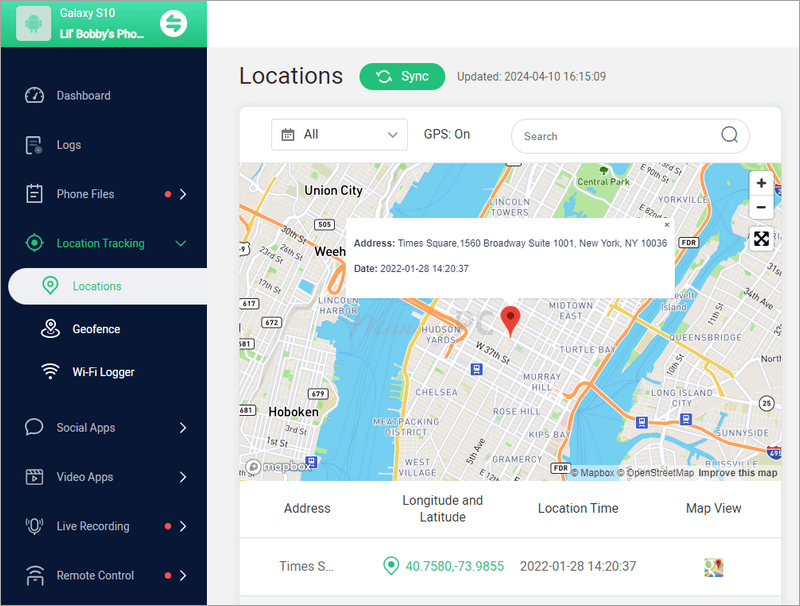Click the red location pin on map
Image resolution: width=800 pixels, height=606 pixels.
click(510, 321)
